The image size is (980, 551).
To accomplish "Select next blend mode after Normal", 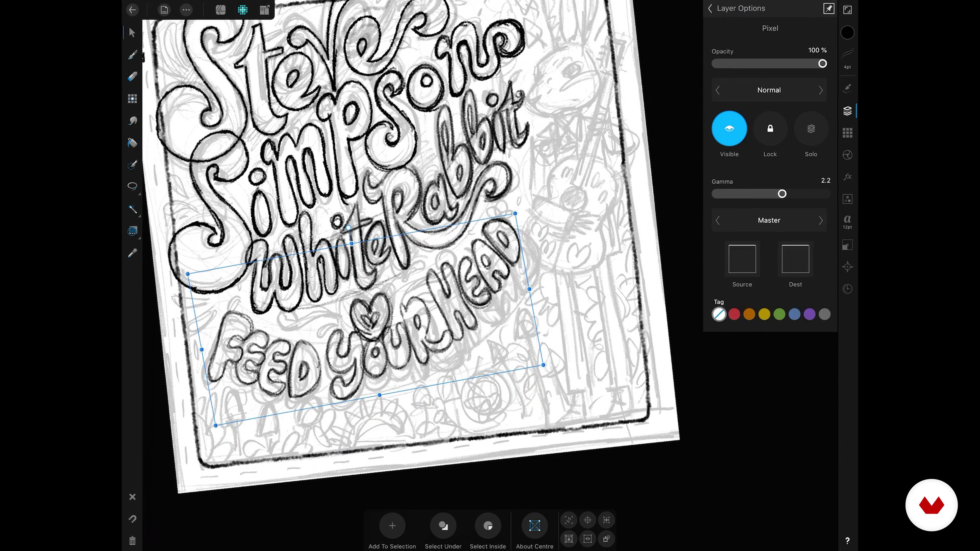I will pyautogui.click(x=820, y=90).
